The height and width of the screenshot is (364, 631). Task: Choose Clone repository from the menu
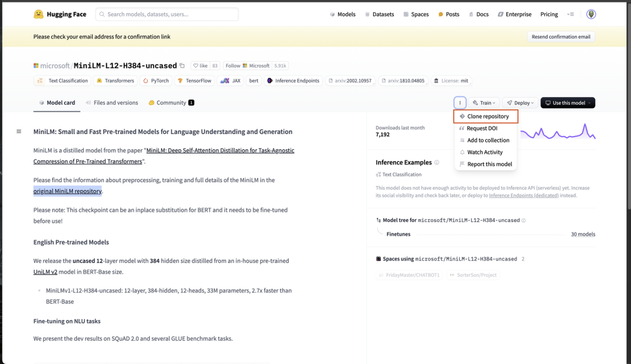[x=485, y=117]
